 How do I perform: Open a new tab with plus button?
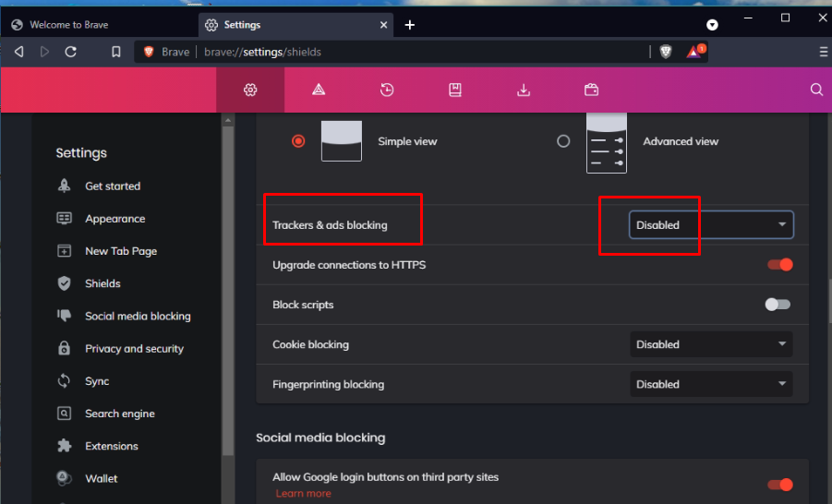(410, 25)
